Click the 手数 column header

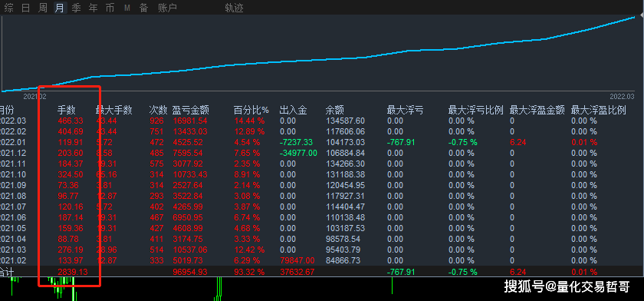click(66, 111)
